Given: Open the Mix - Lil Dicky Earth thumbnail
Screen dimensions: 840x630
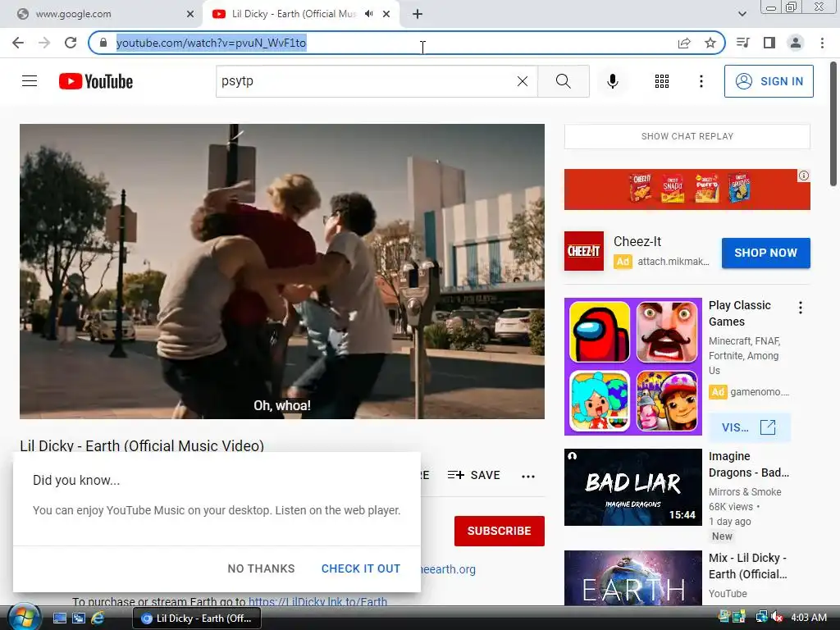Looking at the screenshot, I should [x=632, y=578].
